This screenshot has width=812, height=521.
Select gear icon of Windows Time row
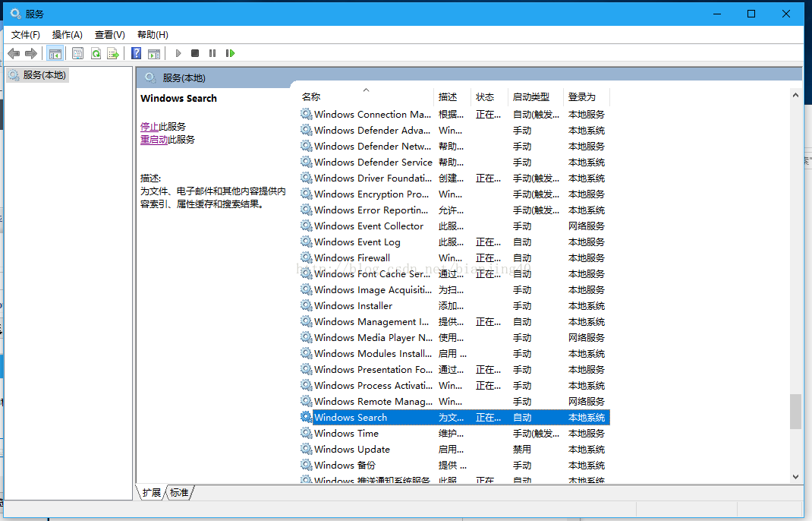pos(307,433)
